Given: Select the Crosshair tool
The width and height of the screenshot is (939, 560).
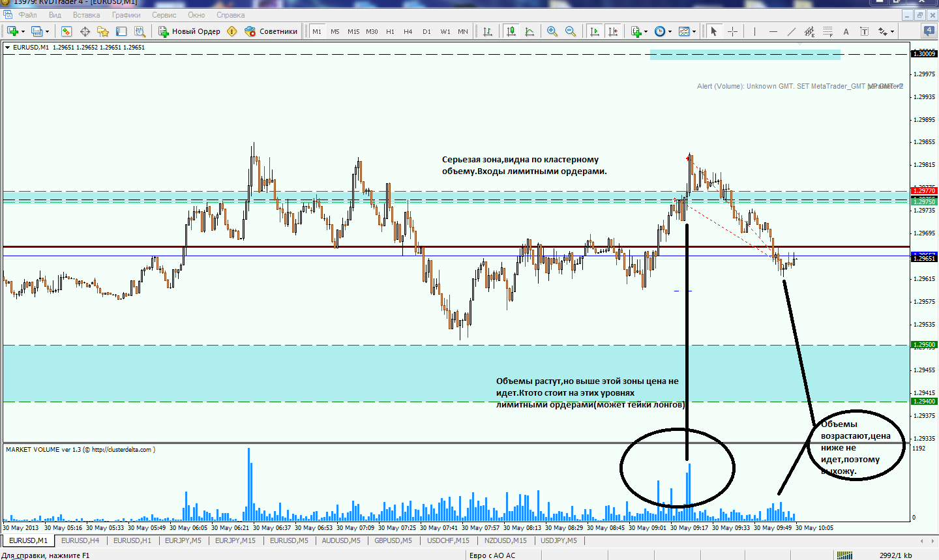Looking at the screenshot, I should point(732,31).
